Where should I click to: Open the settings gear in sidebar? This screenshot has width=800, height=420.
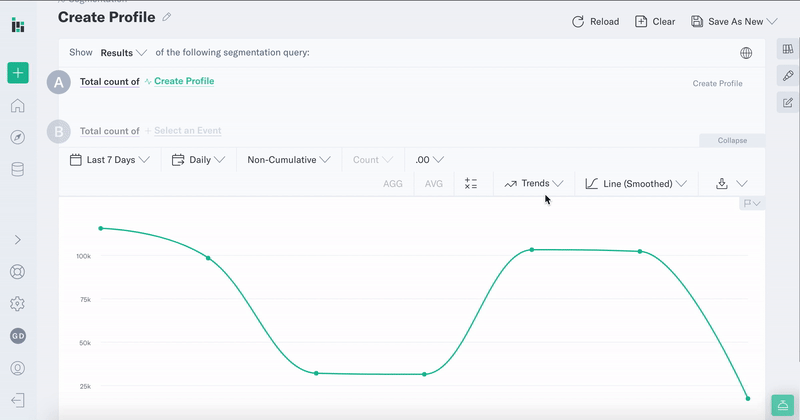pyautogui.click(x=18, y=304)
